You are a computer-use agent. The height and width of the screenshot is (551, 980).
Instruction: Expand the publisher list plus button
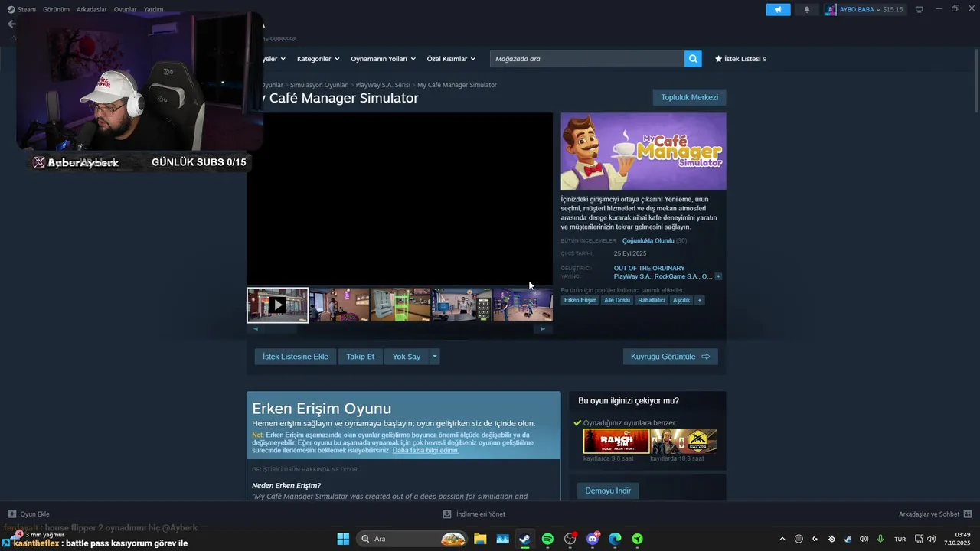[718, 276]
